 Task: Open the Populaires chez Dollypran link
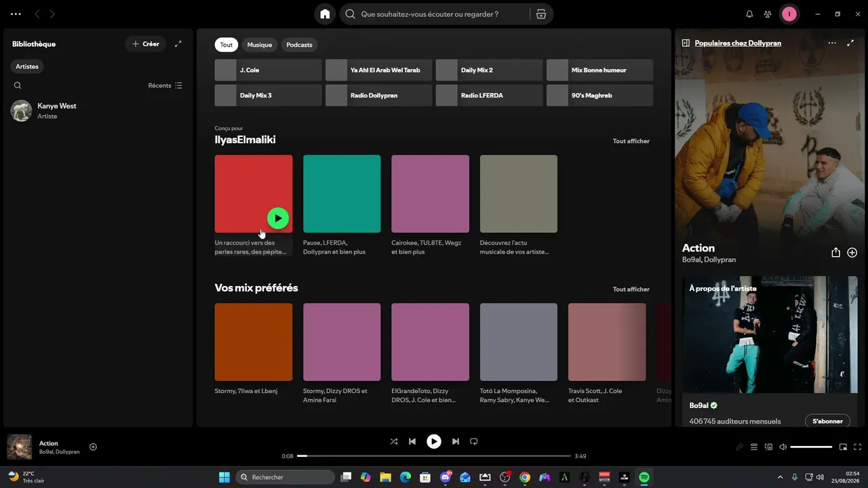(738, 43)
